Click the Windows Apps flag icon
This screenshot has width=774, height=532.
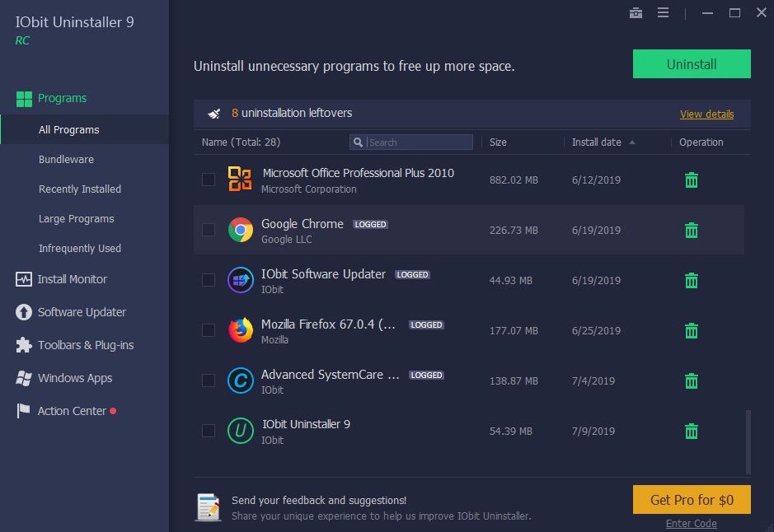24,378
